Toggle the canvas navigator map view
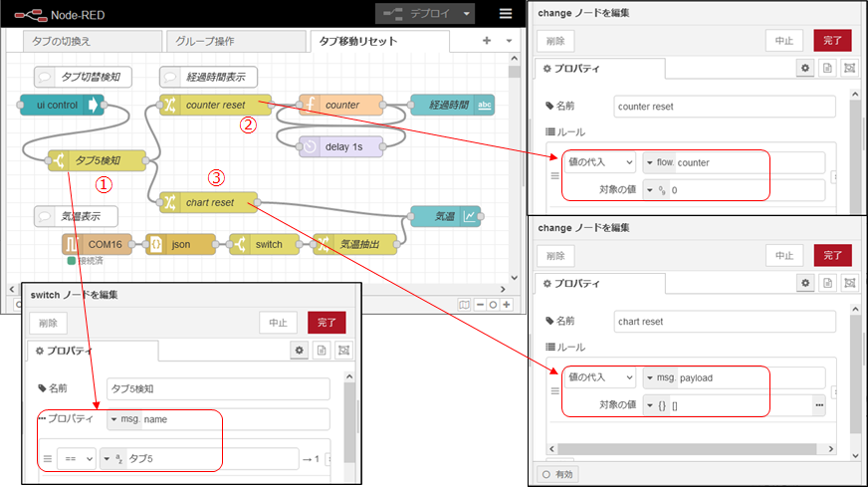 click(464, 304)
